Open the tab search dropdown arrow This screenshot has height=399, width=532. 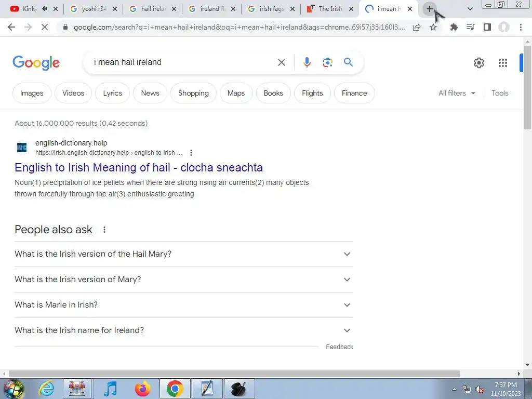tap(470, 9)
